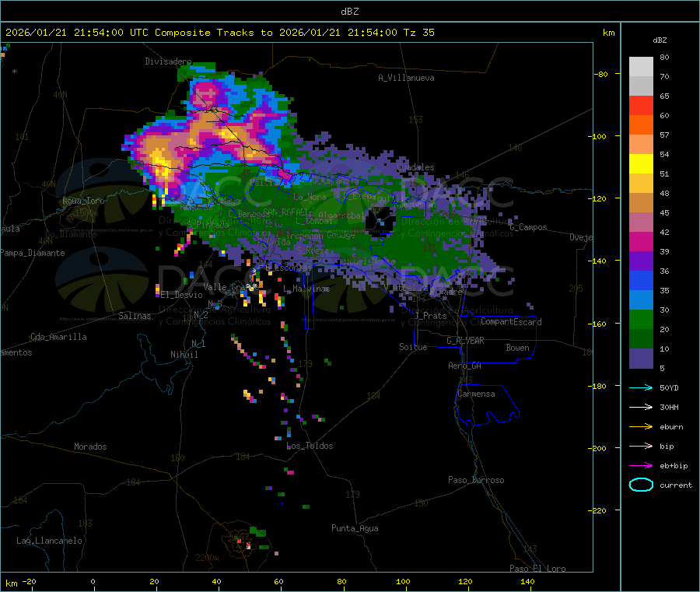Select the royal blue 35-36 dBZ swatch
Screen dimensions: 700x592
point(641,280)
